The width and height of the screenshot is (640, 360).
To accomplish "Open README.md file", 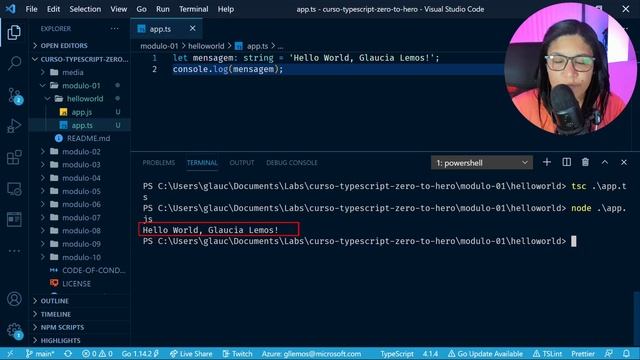I will click(x=80, y=138).
